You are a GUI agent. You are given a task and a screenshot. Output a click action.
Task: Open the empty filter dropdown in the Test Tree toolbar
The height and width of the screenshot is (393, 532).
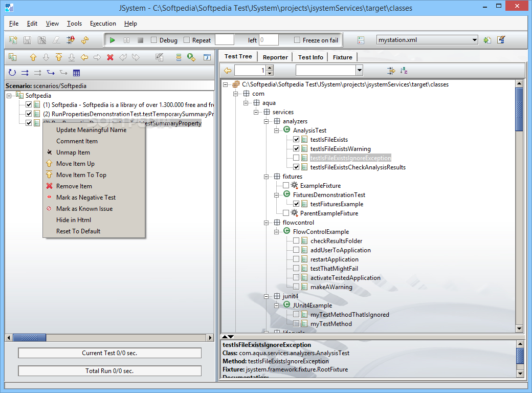point(359,70)
